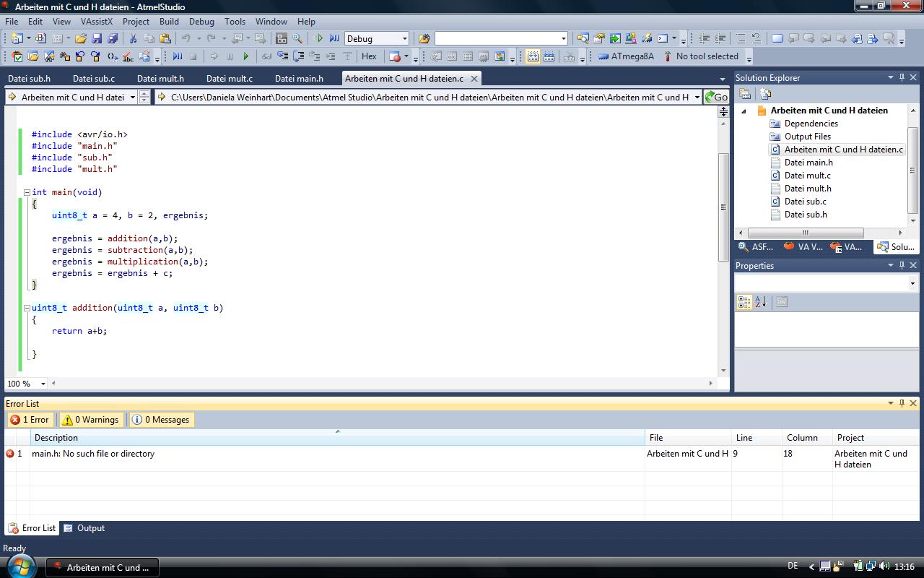Screen dimensions: 924x578
Task: Open the document tabs overflow dropdown
Action: click(x=723, y=79)
